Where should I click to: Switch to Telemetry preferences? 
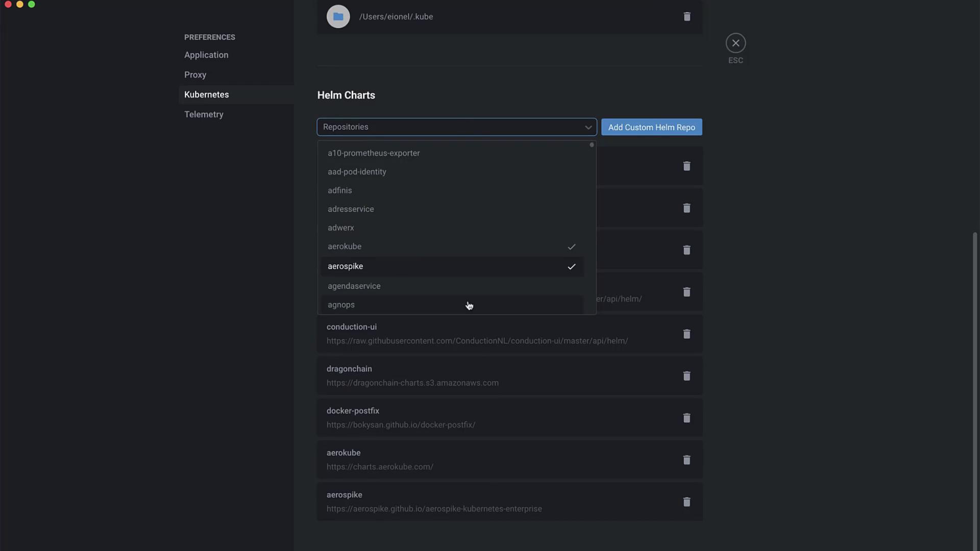pyautogui.click(x=204, y=114)
